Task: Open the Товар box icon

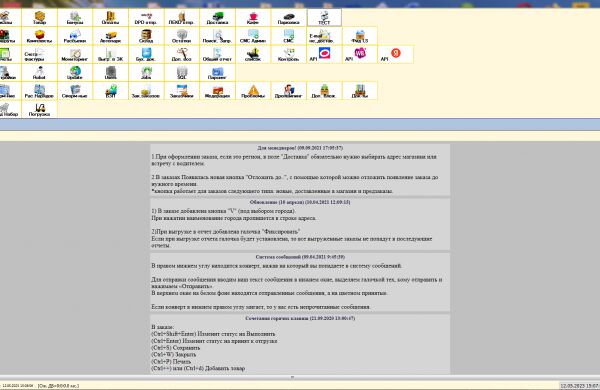Action: pos(39,18)
